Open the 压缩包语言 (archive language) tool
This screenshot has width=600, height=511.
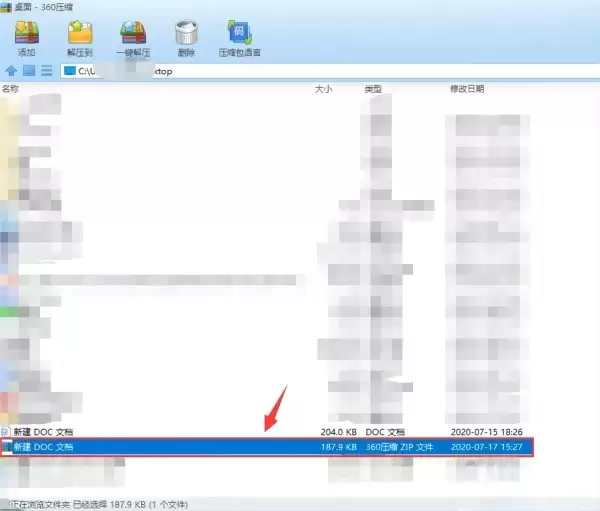pyautogui.click(x=240, y=39)
